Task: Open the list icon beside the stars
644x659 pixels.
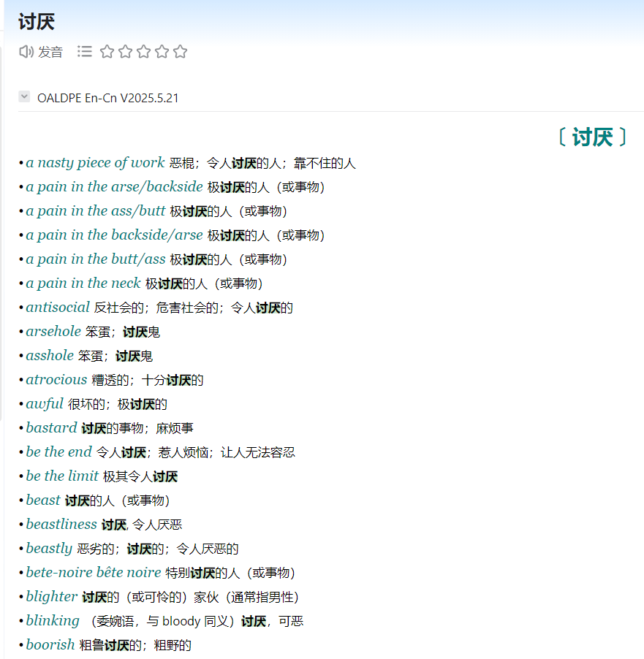Action: (85, 51)
